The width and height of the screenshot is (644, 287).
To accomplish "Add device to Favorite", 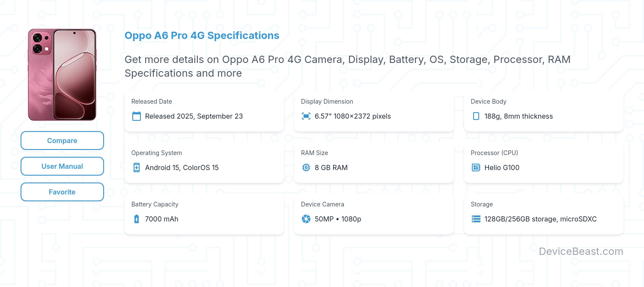I will (62, 192).
